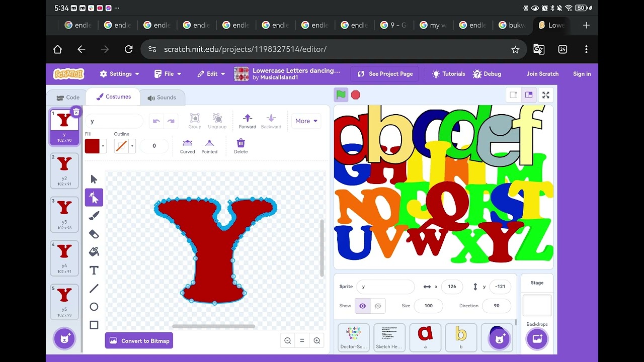Zoom out on the costume canvas
Image resolution: width=644 pixels, height=362 pixels.
click(288, 341)
